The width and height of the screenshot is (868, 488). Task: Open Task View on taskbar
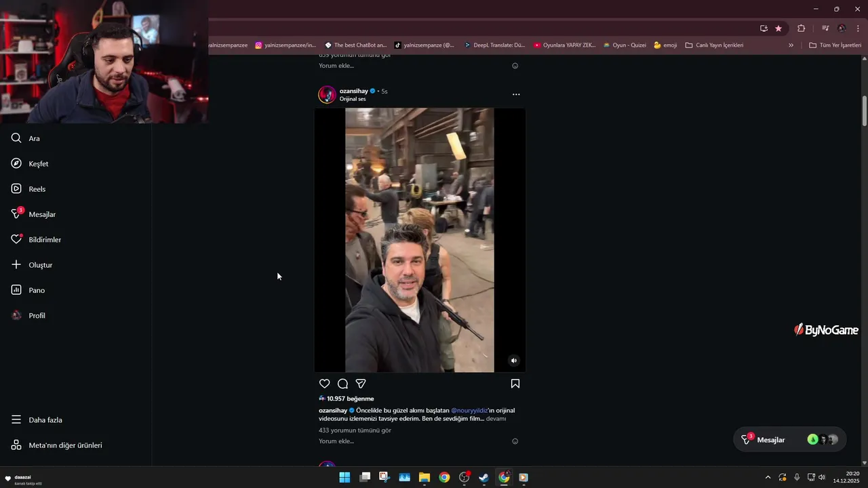tap(365, 477)
